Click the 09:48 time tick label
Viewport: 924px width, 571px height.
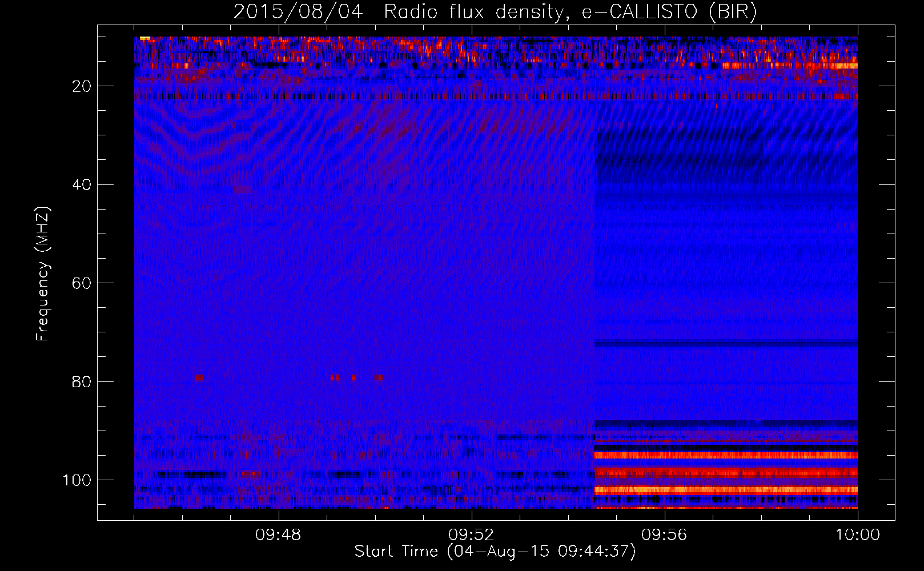click(x=278, y=535)
